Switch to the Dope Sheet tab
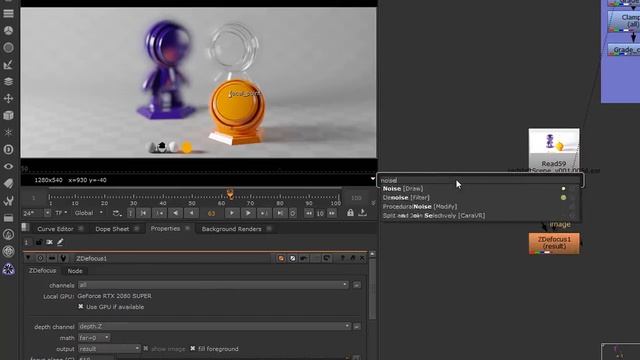 point(112,229)
